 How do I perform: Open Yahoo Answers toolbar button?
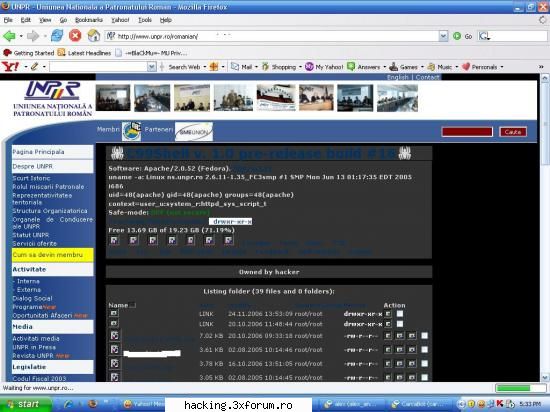pyautogui.click(x=364, y=67)
